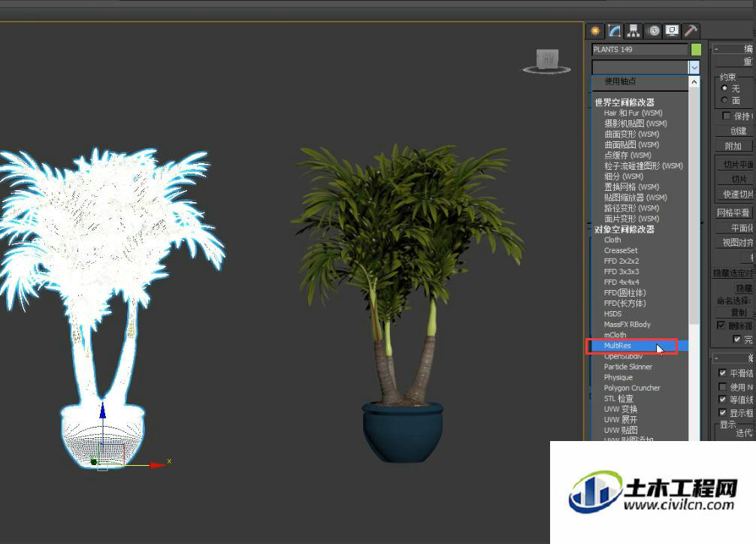
Task: Select the UVW 变换 modifier
Action: coord(621,410)
